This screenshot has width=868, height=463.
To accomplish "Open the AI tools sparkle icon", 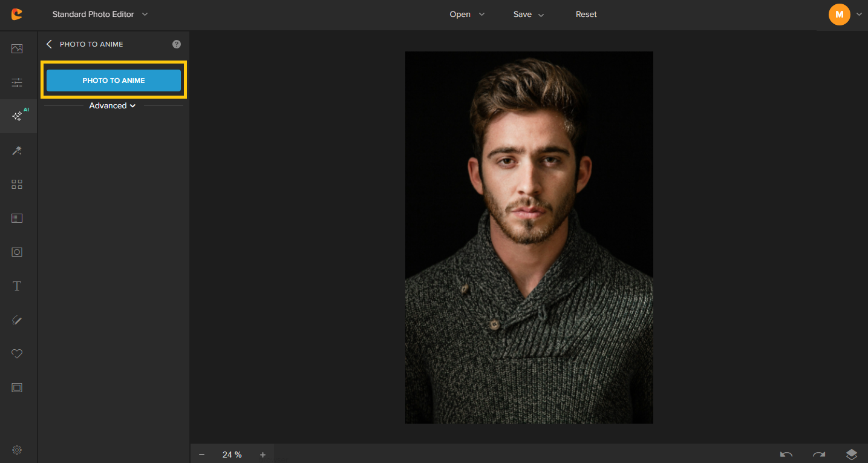I will pos(18,116).
